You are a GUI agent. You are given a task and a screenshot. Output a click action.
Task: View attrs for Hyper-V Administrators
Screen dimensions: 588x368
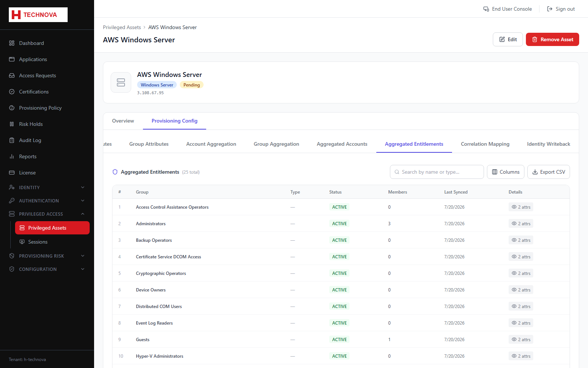pos(521,356)
